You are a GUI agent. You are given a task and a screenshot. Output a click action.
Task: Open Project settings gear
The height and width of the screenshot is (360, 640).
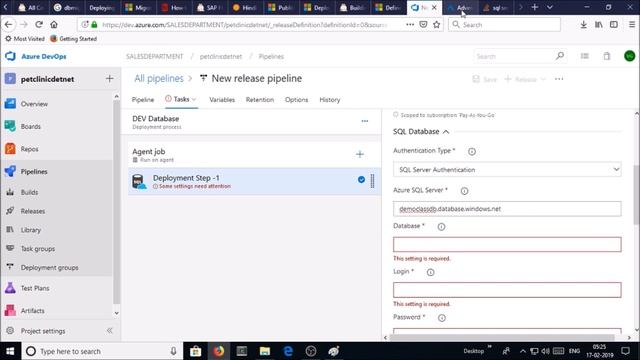click(10, 331)
